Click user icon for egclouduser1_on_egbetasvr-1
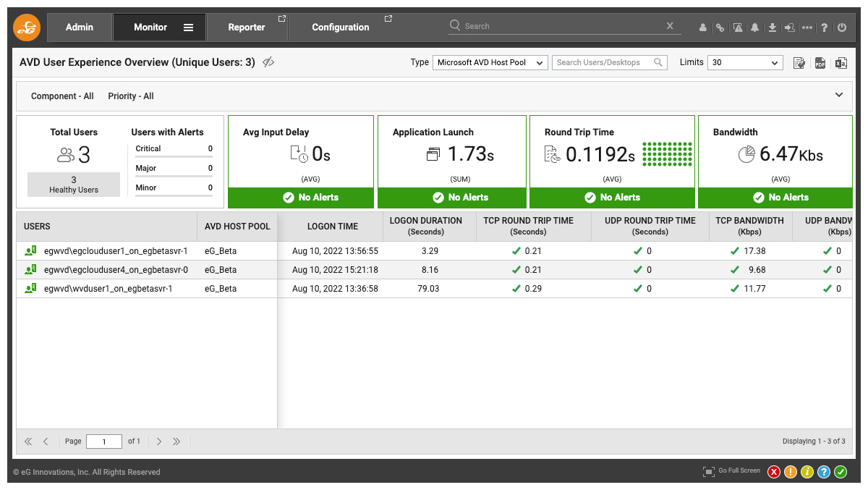The image size is (868, 490). [30, 251]
